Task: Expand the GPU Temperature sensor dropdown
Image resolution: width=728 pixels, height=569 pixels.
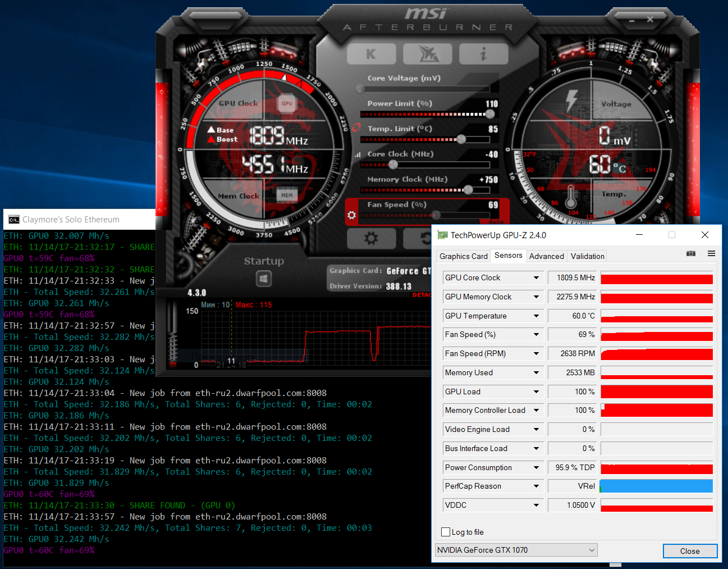Action: coord(536,316)
